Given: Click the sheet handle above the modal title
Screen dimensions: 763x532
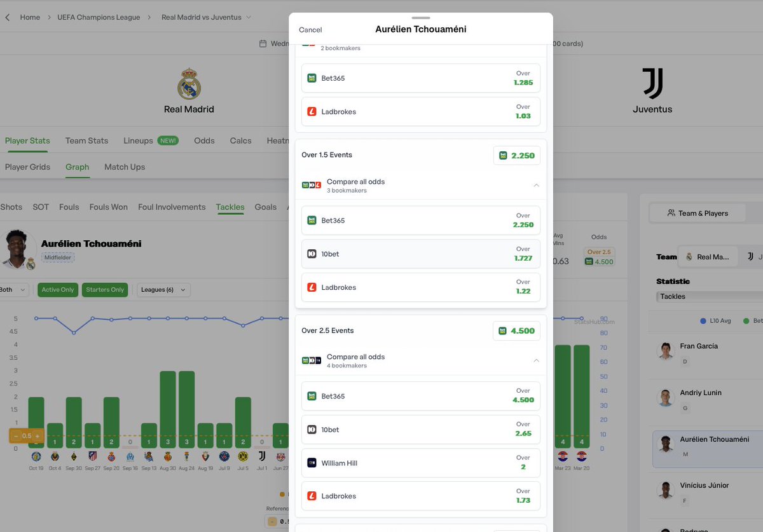Looking at the screenshot, I should point(421,18).
